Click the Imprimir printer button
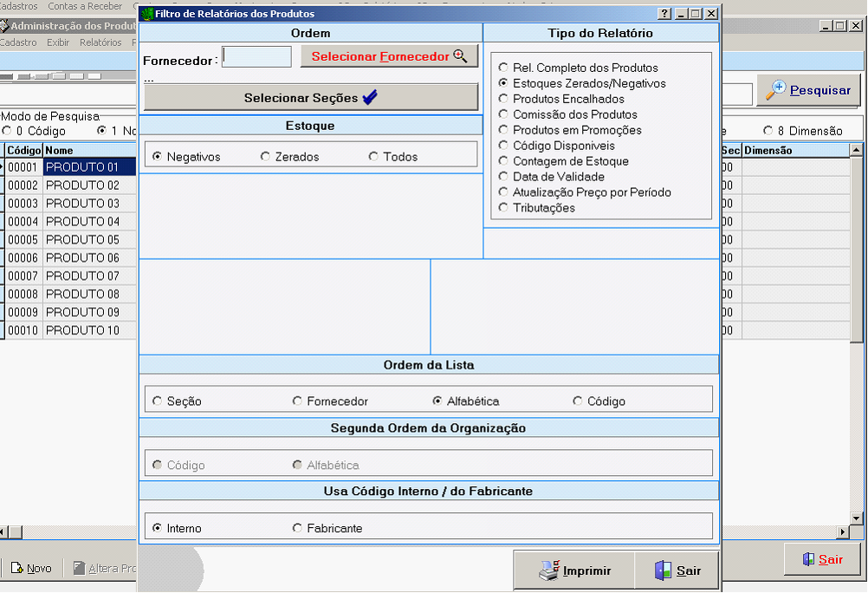Screen dimensions: 868x593 [574, 570]
